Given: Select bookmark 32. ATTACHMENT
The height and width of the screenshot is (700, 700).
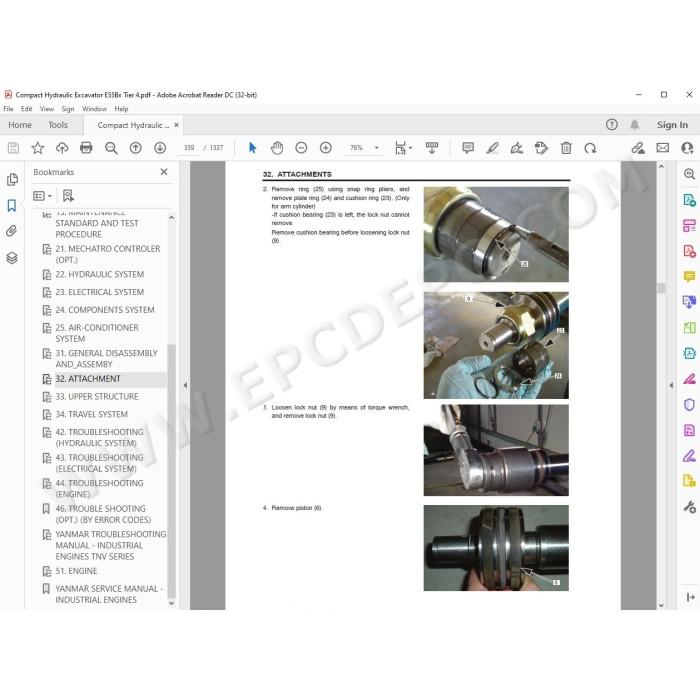Looking at the screenshot, I should tap(88, 379).
